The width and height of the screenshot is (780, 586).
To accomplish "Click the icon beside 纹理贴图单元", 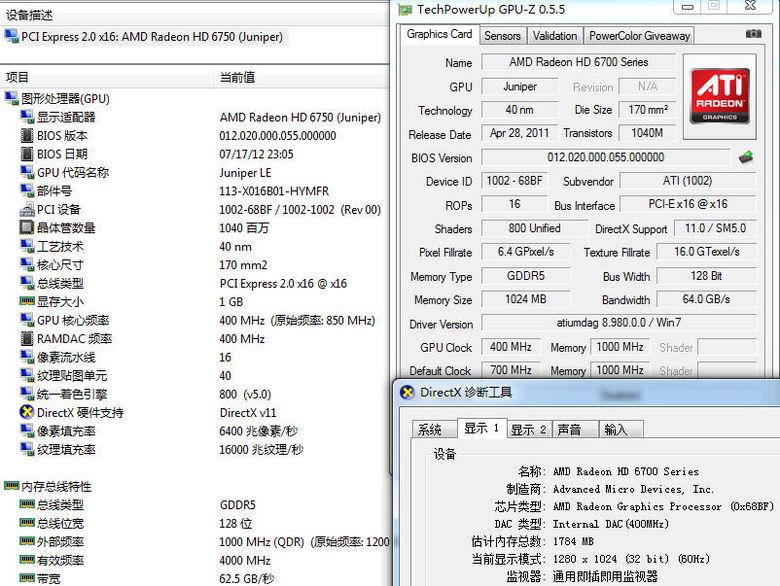I will point(27,375).
